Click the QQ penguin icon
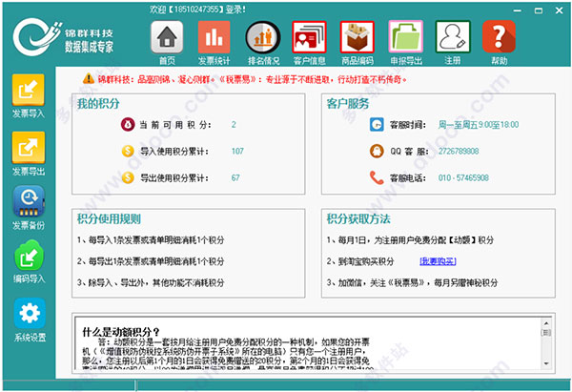The width and height of the screenshot is (572, 392). click(377, 151)
